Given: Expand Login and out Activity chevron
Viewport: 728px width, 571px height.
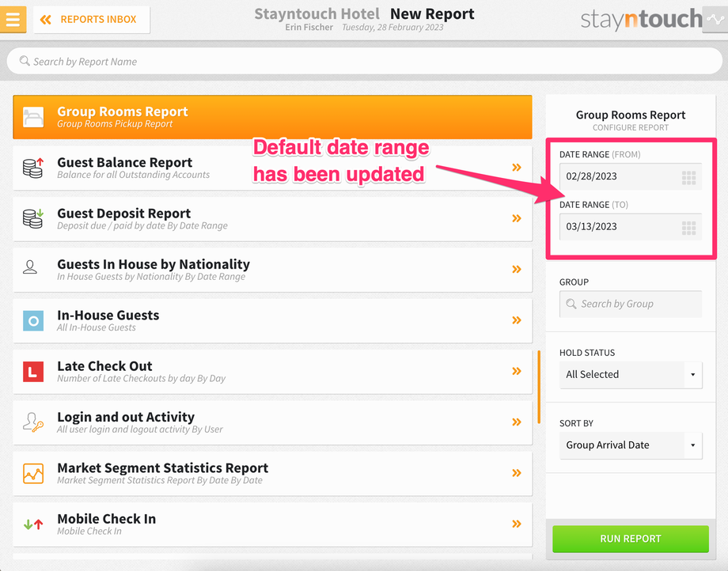Looking at the screenshot, I should click(x=517, y=422).
